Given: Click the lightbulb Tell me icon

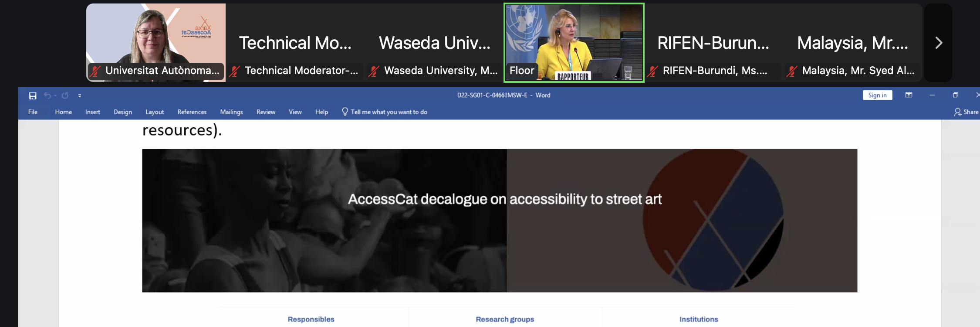Looking at the screenshot, I should 345,112.
